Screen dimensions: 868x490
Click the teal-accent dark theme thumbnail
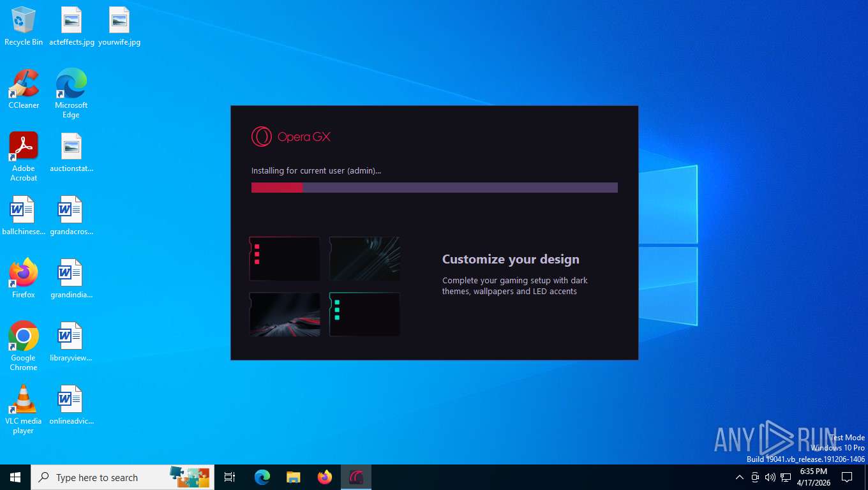364,315
